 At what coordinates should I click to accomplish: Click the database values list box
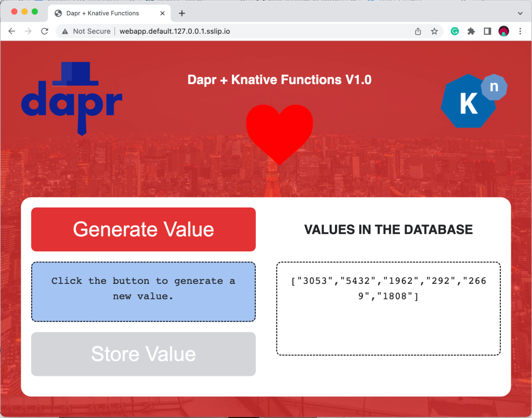point(388,309)
